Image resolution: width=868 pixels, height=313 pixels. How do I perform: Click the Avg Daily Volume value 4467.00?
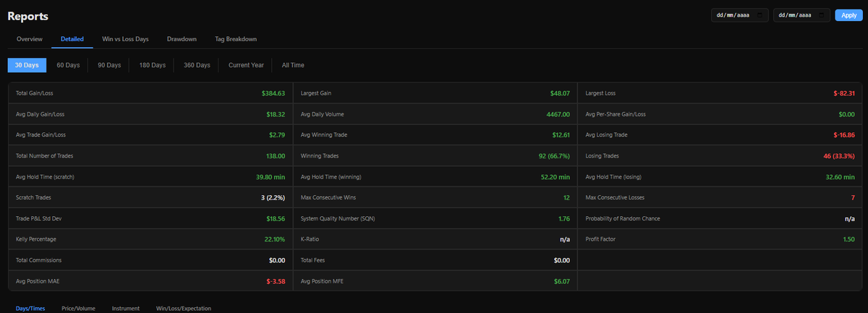point(558,114)
